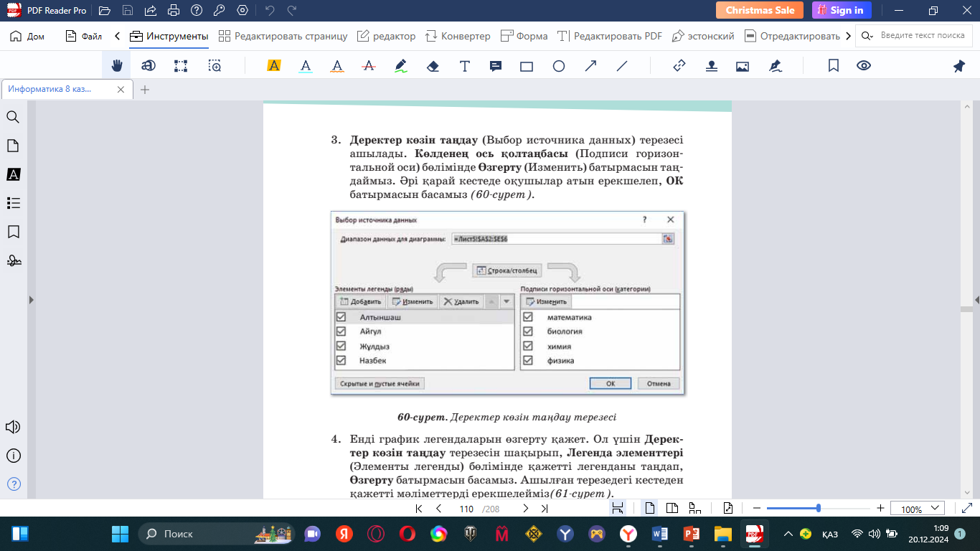The height and width of the screenshot is (551, 980).
Task: Click the Stamp tool icon
Action: (x=711, y=66)
